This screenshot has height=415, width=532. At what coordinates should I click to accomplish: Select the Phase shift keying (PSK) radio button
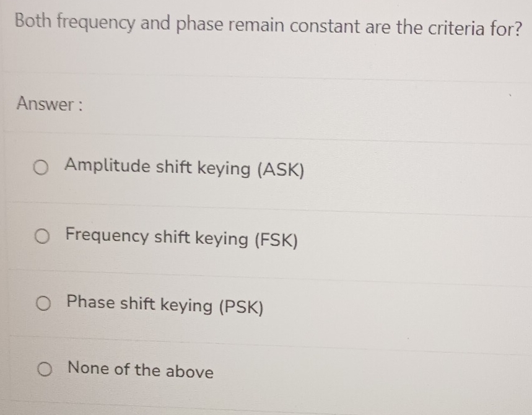pyautogui.click(x=42, y=303)
